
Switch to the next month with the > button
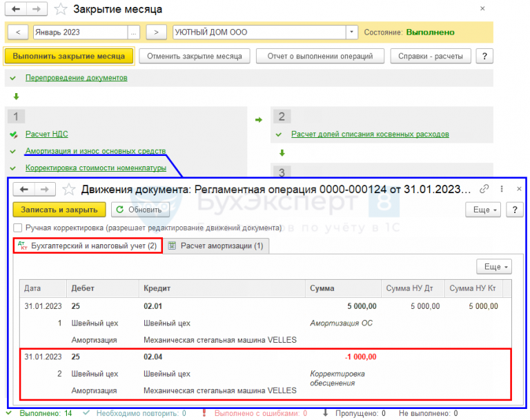156,32
